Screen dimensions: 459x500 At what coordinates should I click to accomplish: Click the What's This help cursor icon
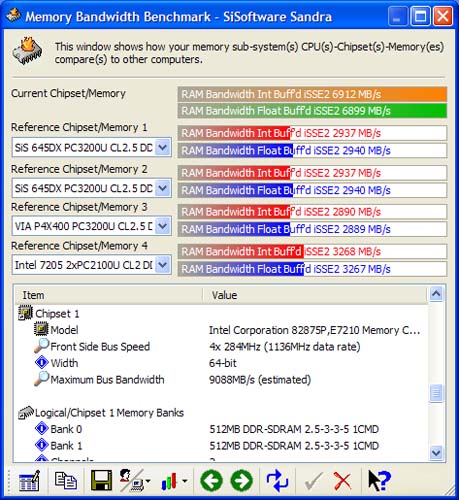tap(379, 480)
